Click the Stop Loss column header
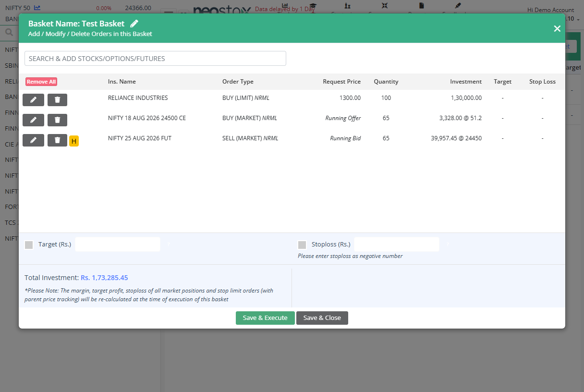 543,82
